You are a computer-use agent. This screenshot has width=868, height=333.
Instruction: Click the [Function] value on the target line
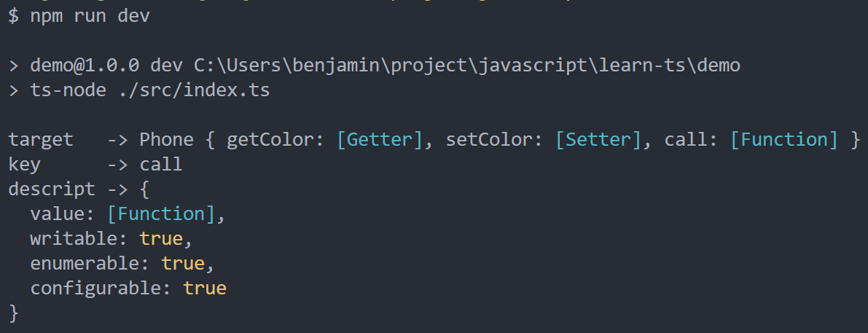(784, 140)
